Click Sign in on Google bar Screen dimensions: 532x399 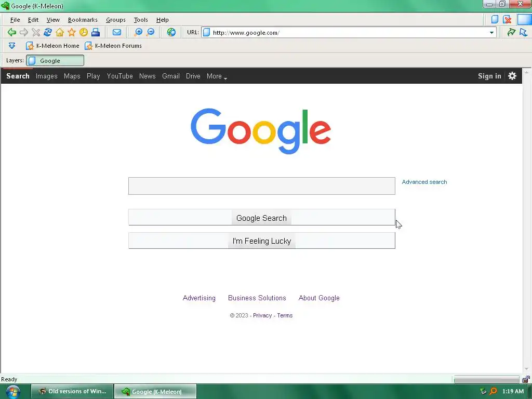tap(489, 76)
